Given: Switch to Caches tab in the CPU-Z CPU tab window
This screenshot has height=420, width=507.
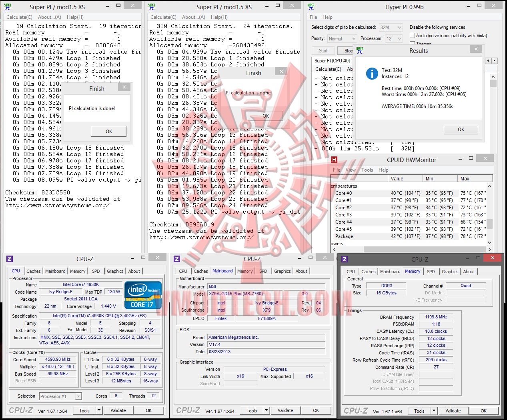Looking at the screenshot, I should point(34,271).
